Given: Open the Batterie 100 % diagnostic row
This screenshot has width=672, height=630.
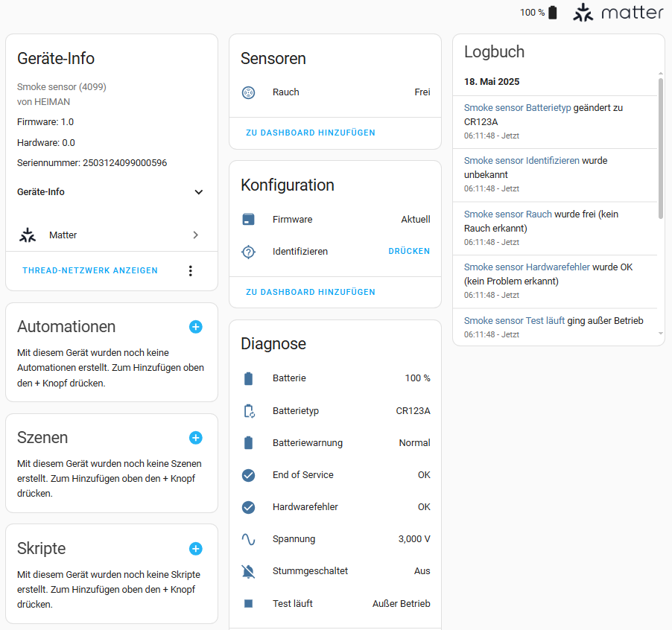Looking at the screenshot, I should click(335, 378).
